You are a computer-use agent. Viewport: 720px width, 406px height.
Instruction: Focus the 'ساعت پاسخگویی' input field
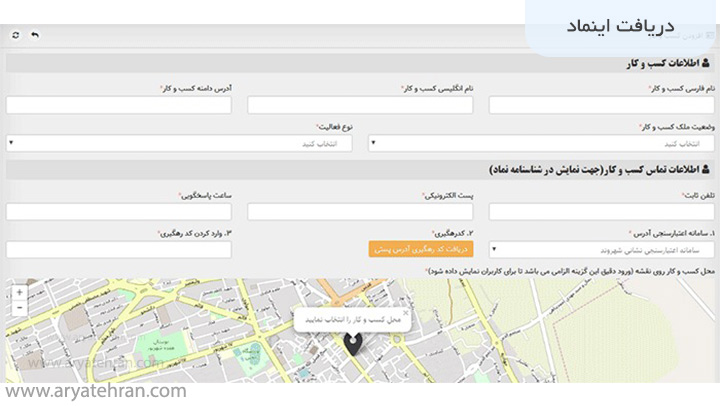118,212
